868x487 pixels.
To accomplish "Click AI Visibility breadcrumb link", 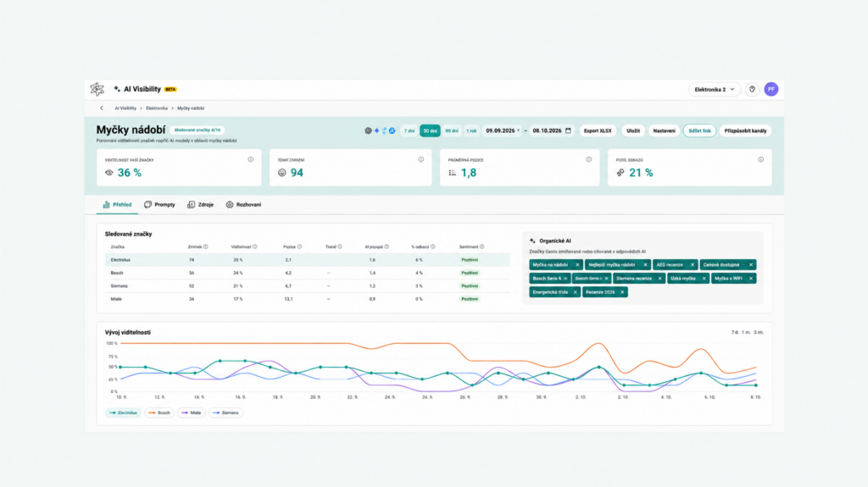I will [x=125, y=108].
